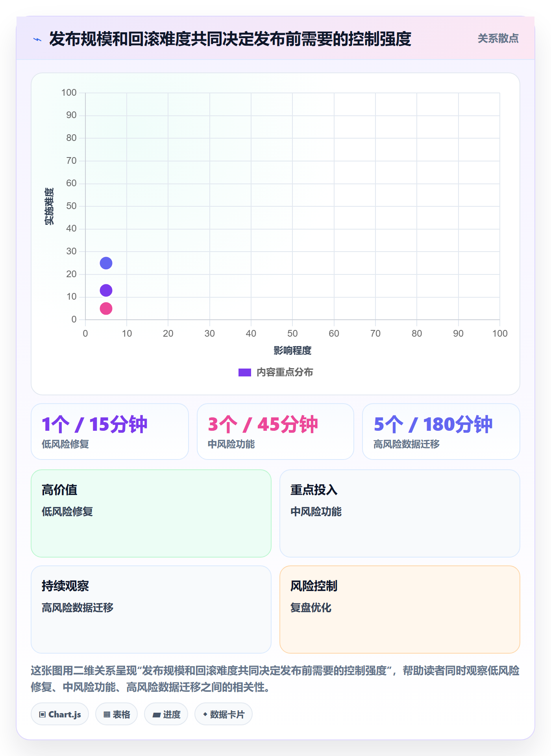Click the description paragraph starting 这张图用二维关系
This screenshot has width=551, height=756.
click(275, 679)
